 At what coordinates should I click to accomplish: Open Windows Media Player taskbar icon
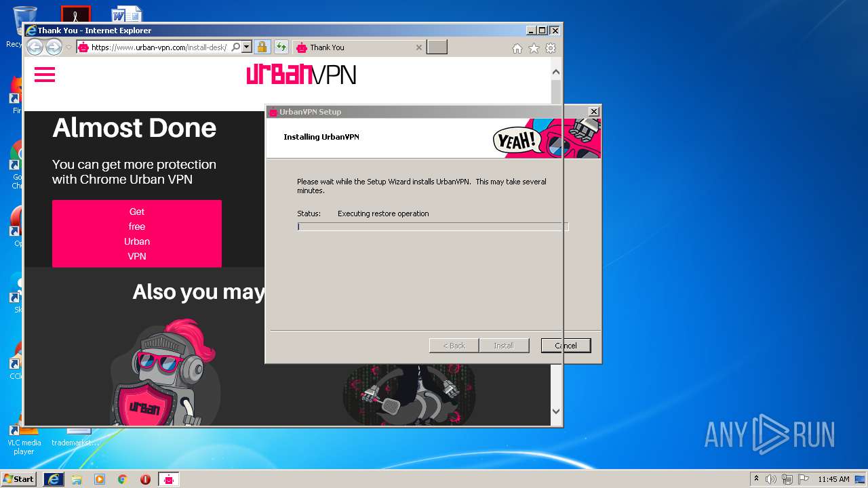tap(100, 479)
